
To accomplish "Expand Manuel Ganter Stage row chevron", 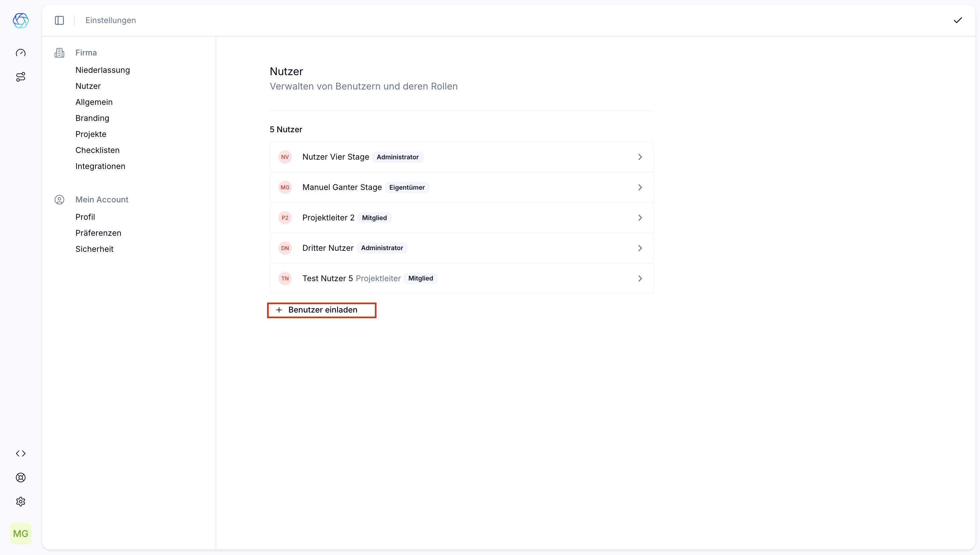I will (640, 187).
